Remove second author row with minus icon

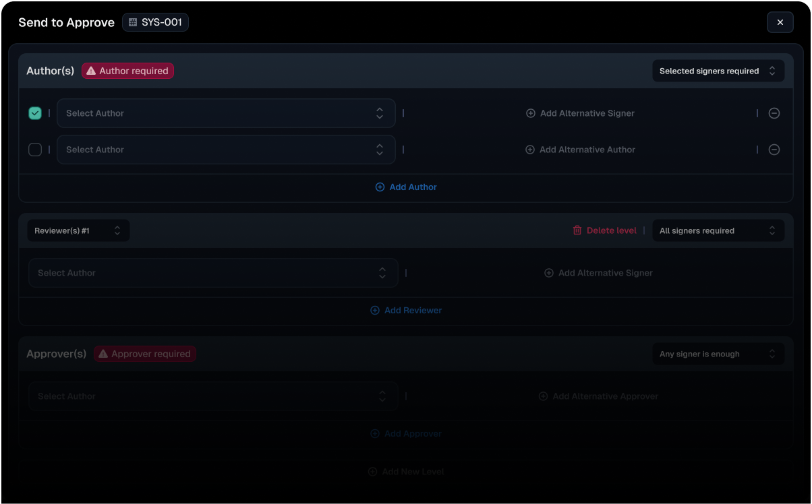774,150
